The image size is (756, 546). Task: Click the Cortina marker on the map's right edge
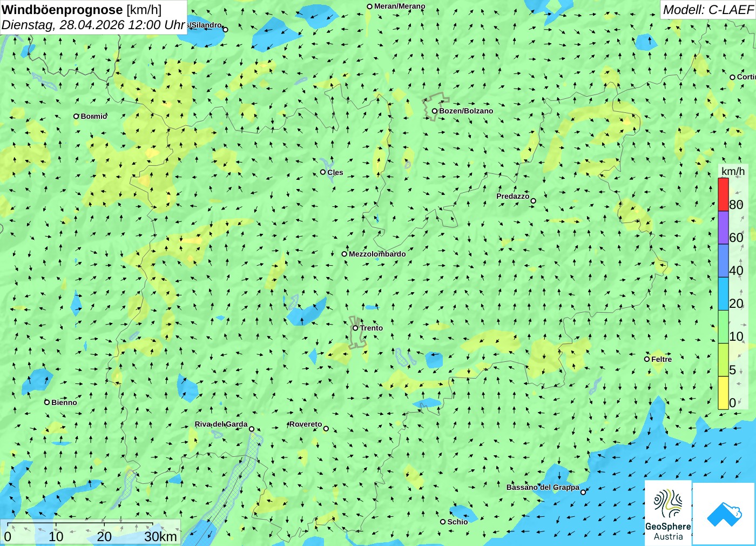click(x=732, y=77)
